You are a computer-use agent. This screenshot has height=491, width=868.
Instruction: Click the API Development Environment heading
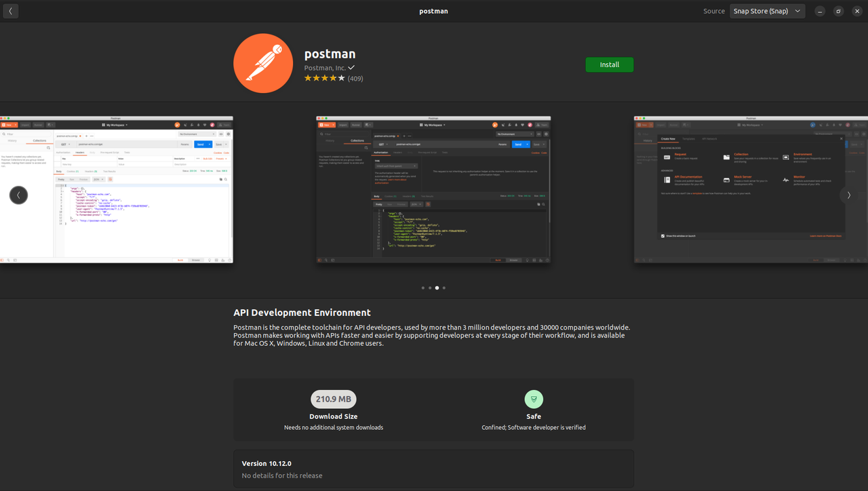click(302, 313)
